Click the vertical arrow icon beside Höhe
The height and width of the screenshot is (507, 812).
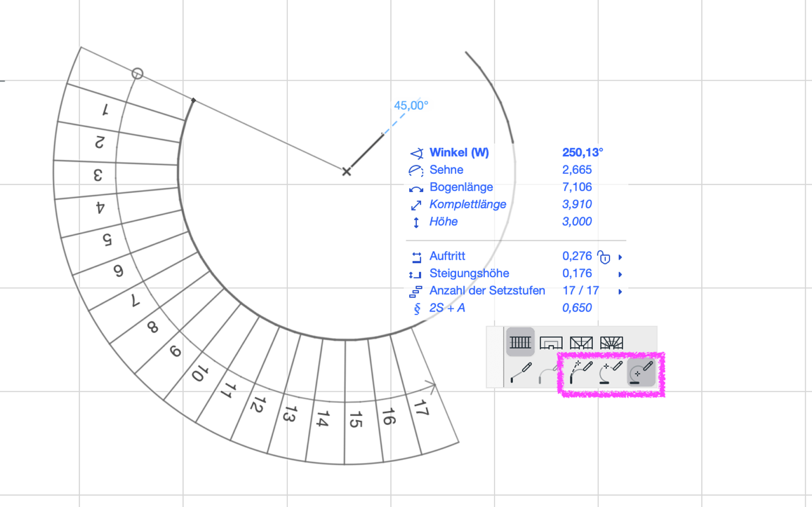[x=416, y=222]
